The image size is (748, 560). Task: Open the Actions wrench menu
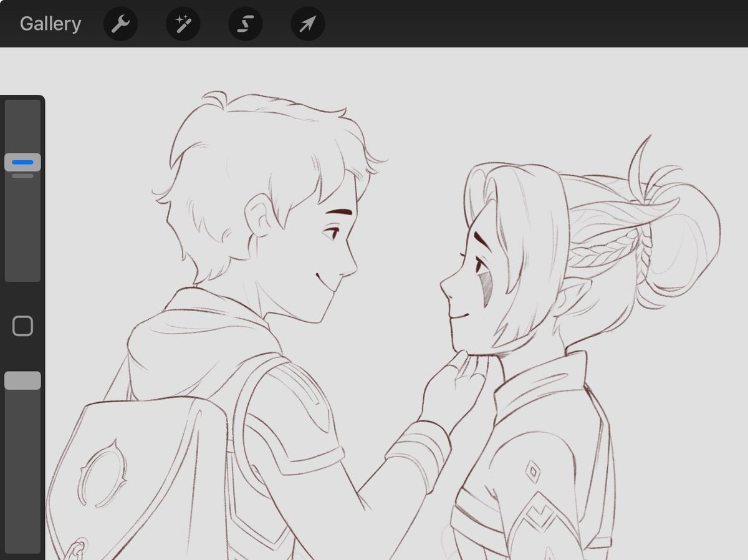click(x=120, y=24)
